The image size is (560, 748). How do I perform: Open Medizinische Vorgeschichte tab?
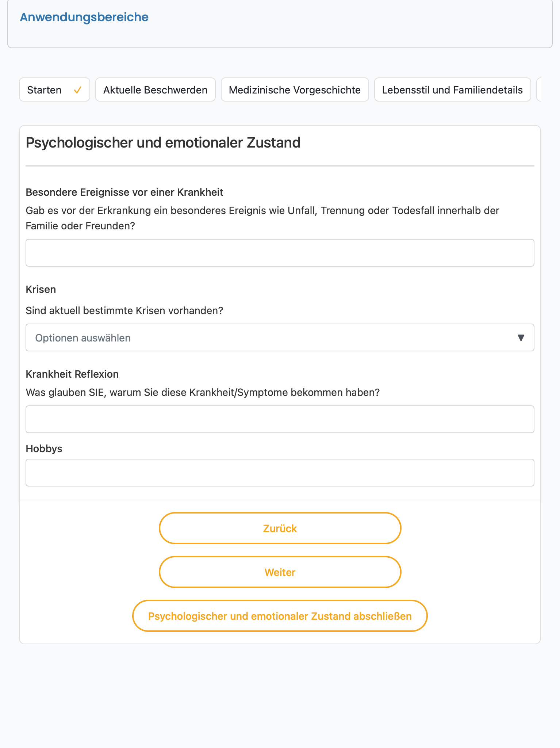(x=295, y=89)
